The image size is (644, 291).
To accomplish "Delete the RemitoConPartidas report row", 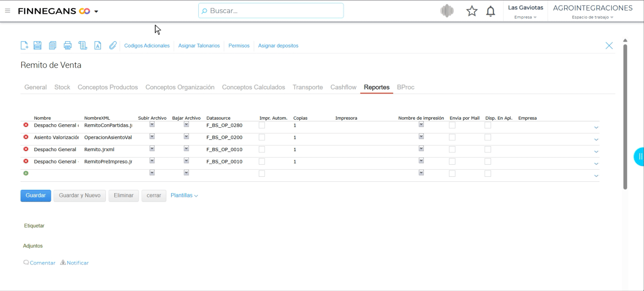I will pos(26,125).
